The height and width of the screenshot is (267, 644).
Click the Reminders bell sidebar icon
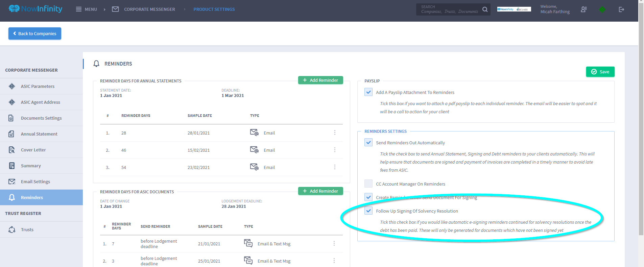(x=12, y=197)
